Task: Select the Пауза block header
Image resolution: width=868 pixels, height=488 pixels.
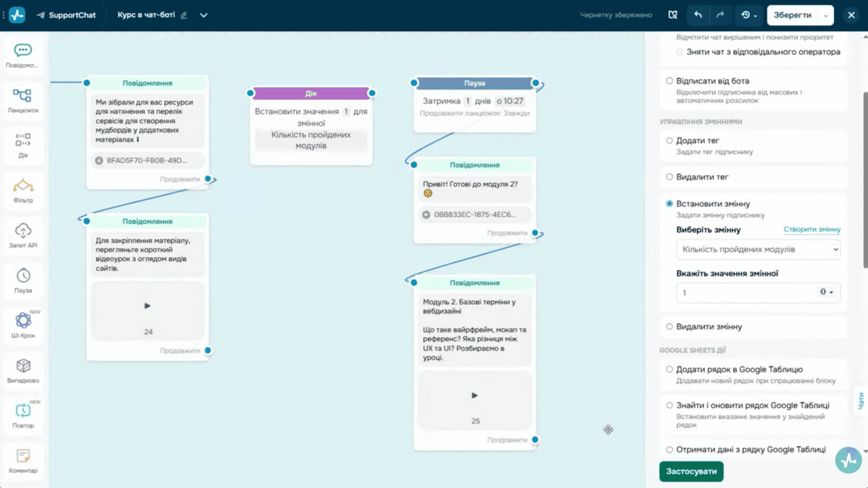Action: pos(475,83)
